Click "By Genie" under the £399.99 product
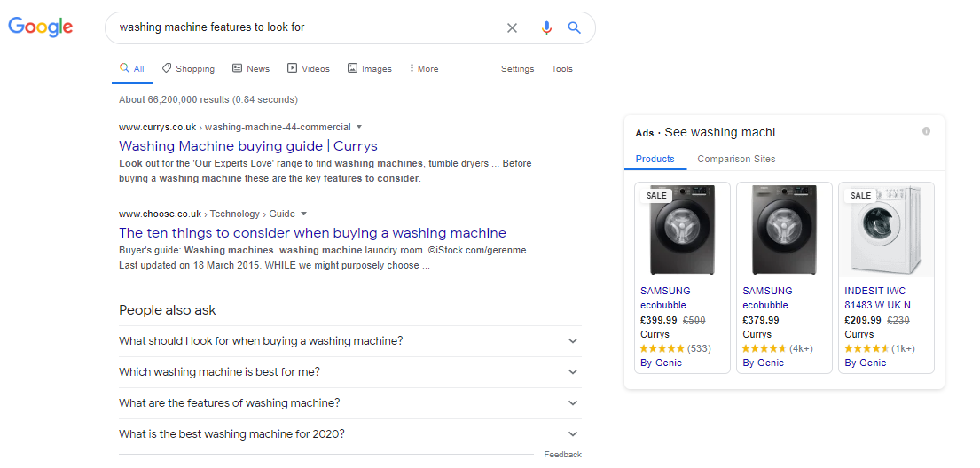 pyautogui.click(x=662, y=363)
